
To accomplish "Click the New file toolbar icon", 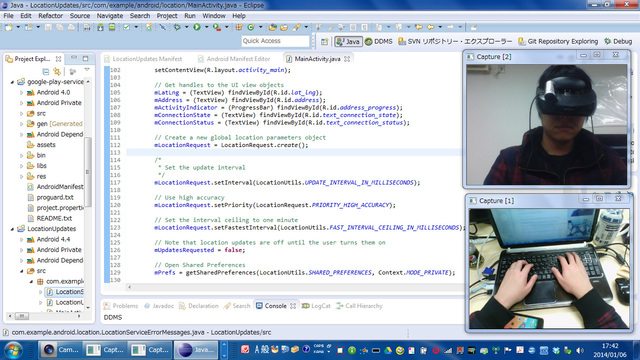I will 9,27.
